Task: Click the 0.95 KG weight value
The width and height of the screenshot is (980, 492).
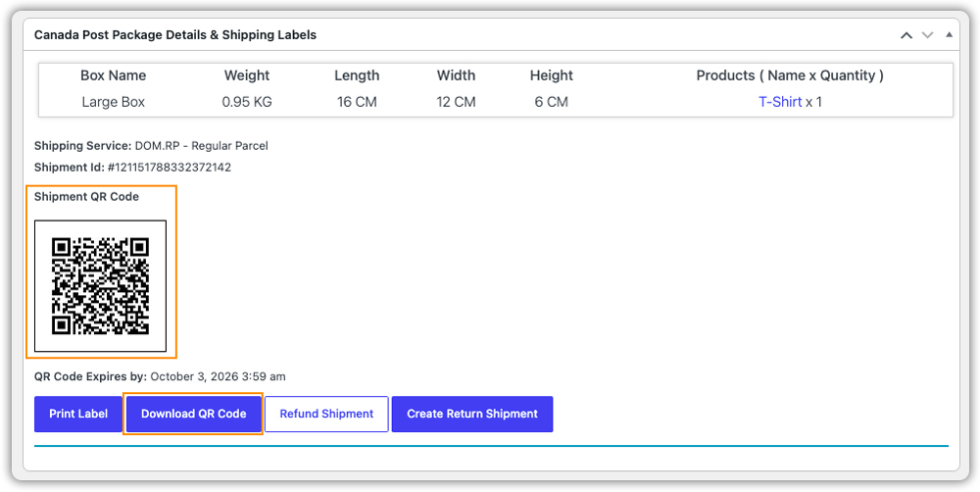Action: click(x=247, y=102)
